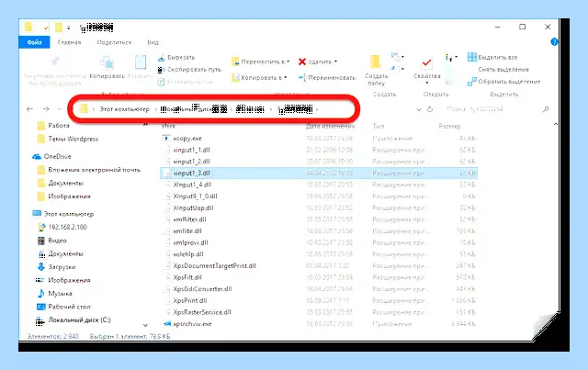Click the Forward navigation arrow
Image resolution: width=588 pixels, height=370 pixels.
coord(46,109)
